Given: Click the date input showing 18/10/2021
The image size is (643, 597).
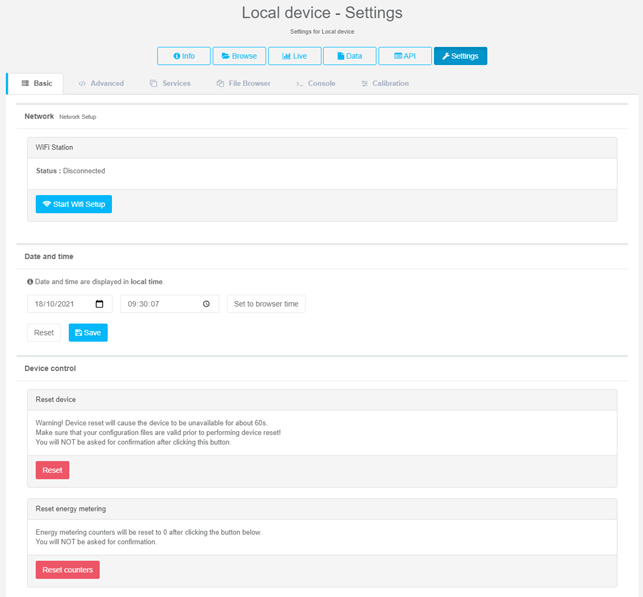Looking at the screenshot, I should pyautogui.click(x=60, y=304).
